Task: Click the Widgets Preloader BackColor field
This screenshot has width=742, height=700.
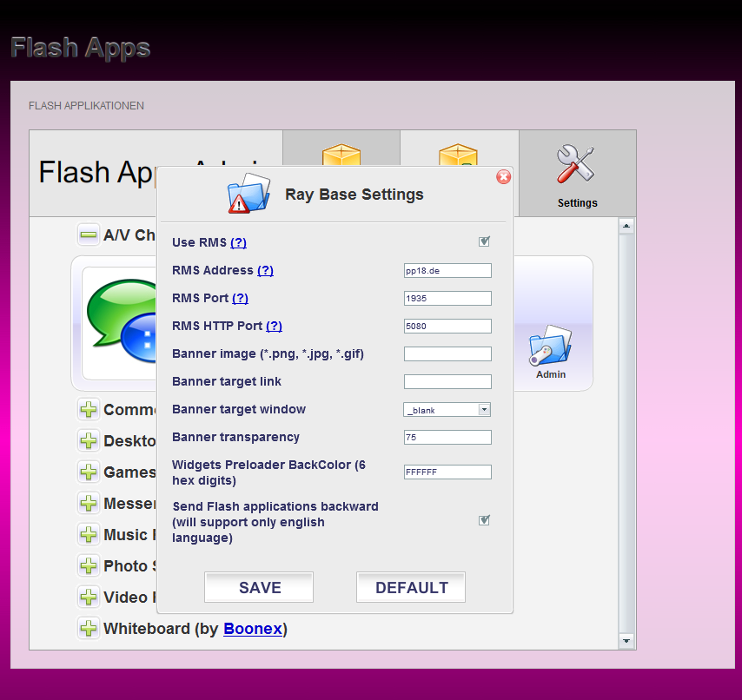Action: (x=447, y=472)
